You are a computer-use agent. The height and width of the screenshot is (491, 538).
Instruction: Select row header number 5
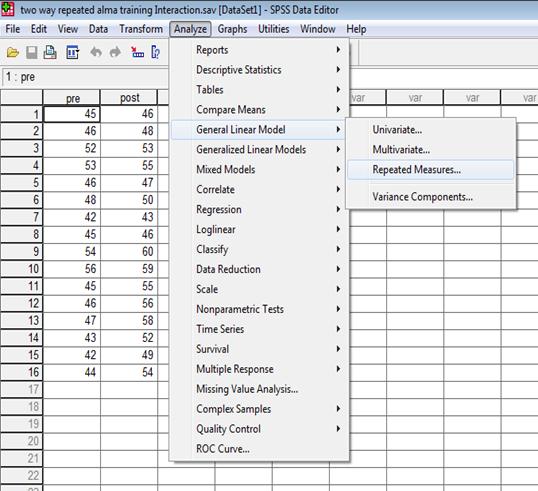21,183
